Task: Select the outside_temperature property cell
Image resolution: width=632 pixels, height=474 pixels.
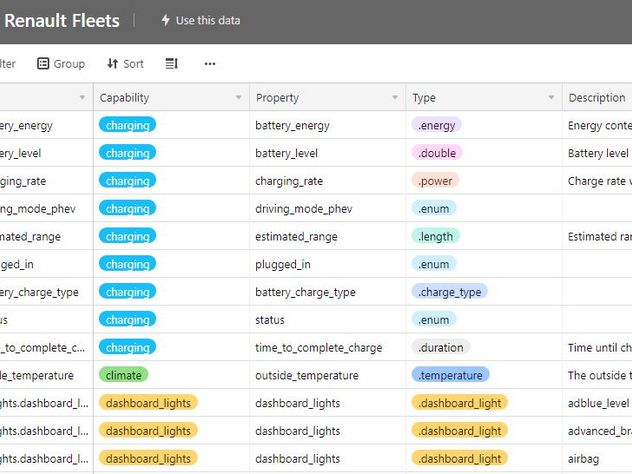Action: pyautogui.click(x=328, y=376)
